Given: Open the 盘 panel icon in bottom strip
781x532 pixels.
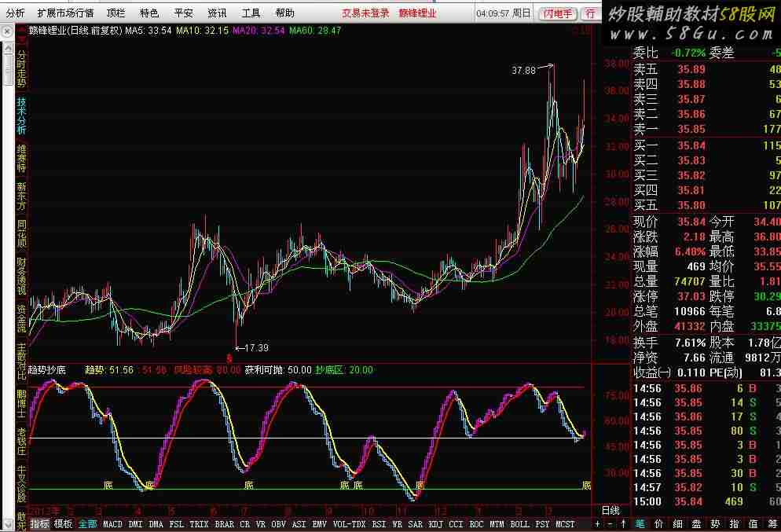Looking at the screenshot, I should [x=696, y=524].
